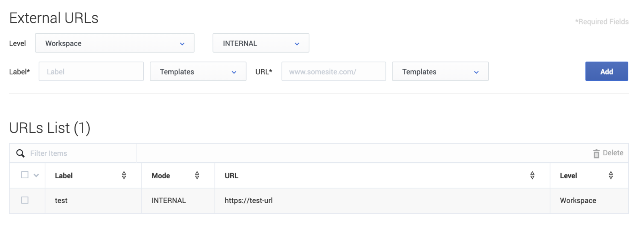
Task: Open the Templates dropdown next to Label
Action: coord(198,71)
